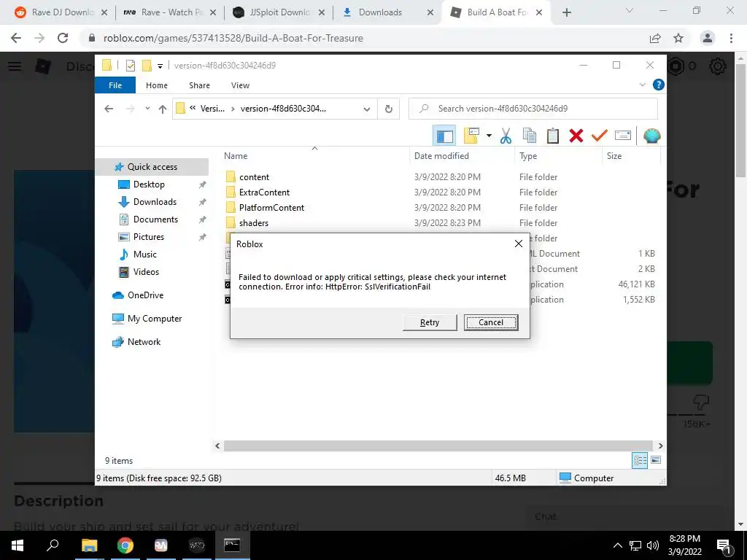This screenshot has width=747, height=560.
Task: Open Chrome three-dot menu
Action: [x=731, y=38]
